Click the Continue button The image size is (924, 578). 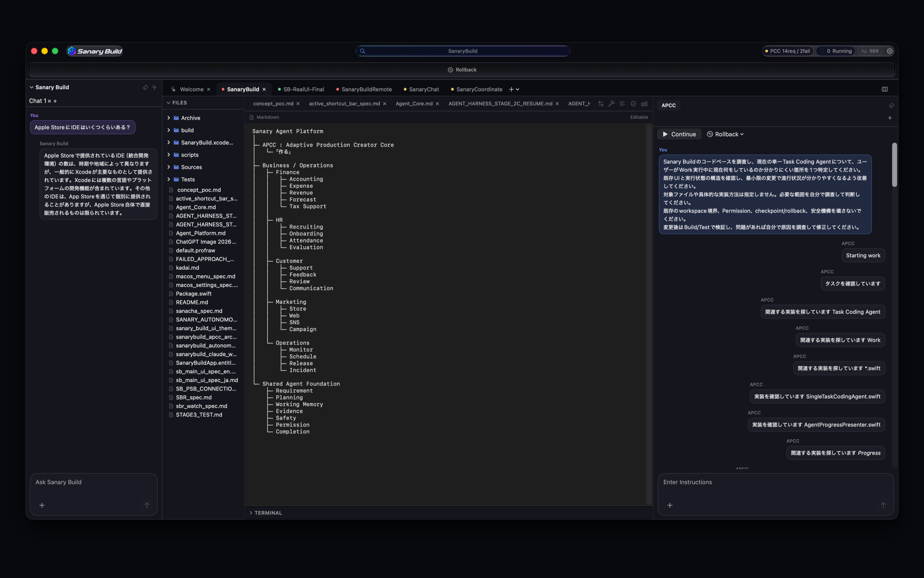click(679, 134)
